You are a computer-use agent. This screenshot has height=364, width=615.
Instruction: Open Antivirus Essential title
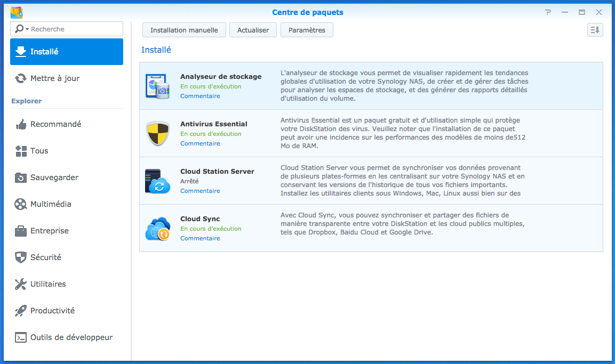(x=214, y=124)
